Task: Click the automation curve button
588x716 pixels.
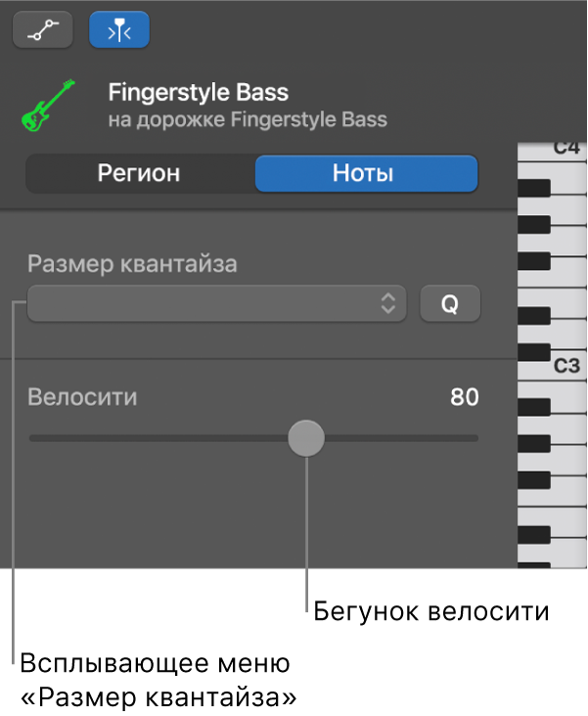Action: pos(37,30)
